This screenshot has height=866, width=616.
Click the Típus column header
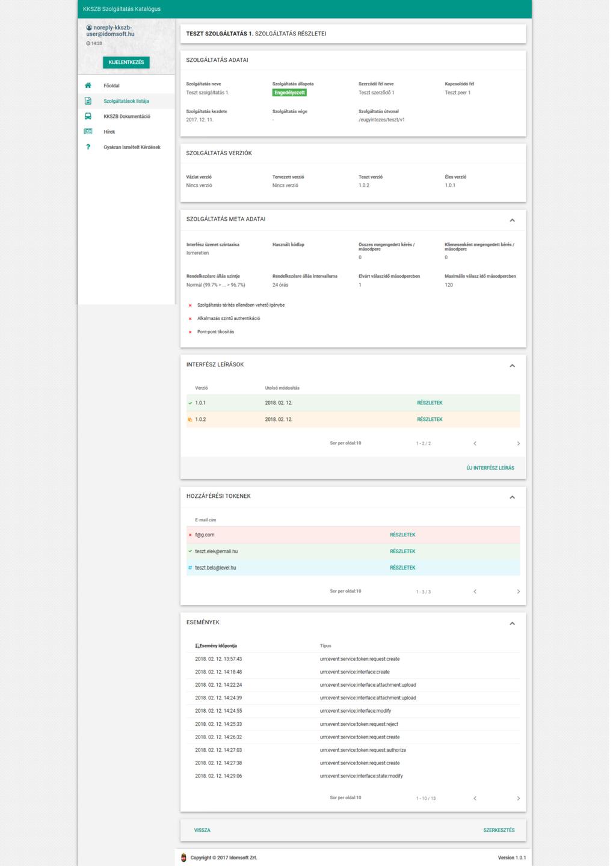click(325, 646)
